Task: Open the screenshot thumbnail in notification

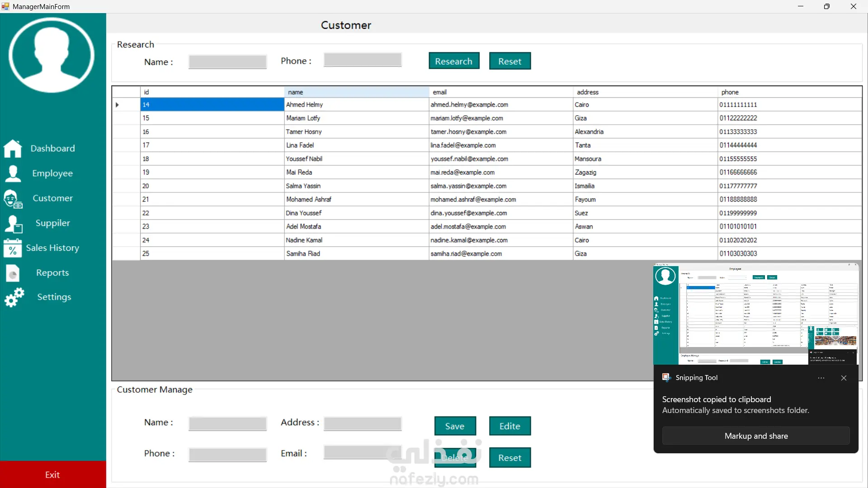Action: [x=755, y=314]
